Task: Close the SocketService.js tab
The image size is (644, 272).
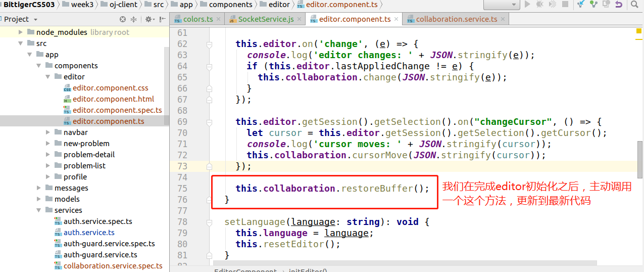Action: (299, 19)
